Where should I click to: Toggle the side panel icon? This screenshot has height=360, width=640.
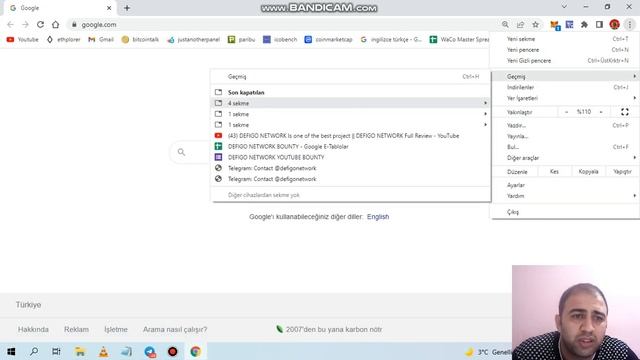pyautogui.click(x=599, y=24)
